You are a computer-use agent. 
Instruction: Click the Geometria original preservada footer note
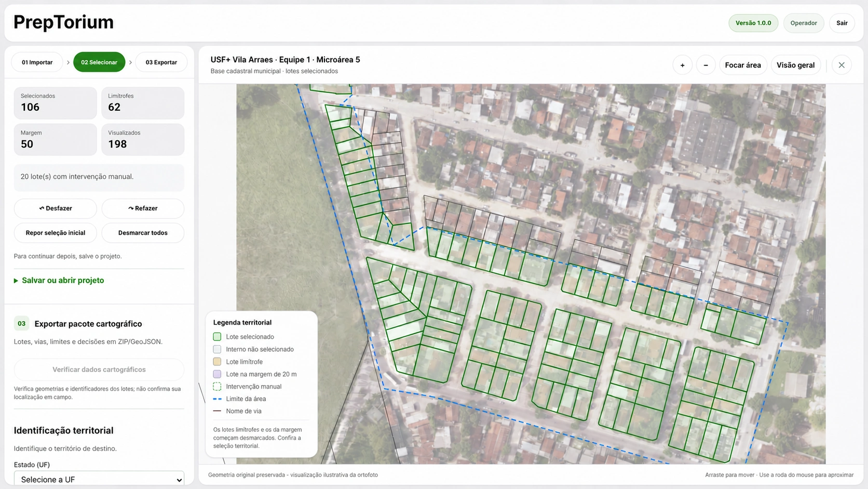[293, 475]
